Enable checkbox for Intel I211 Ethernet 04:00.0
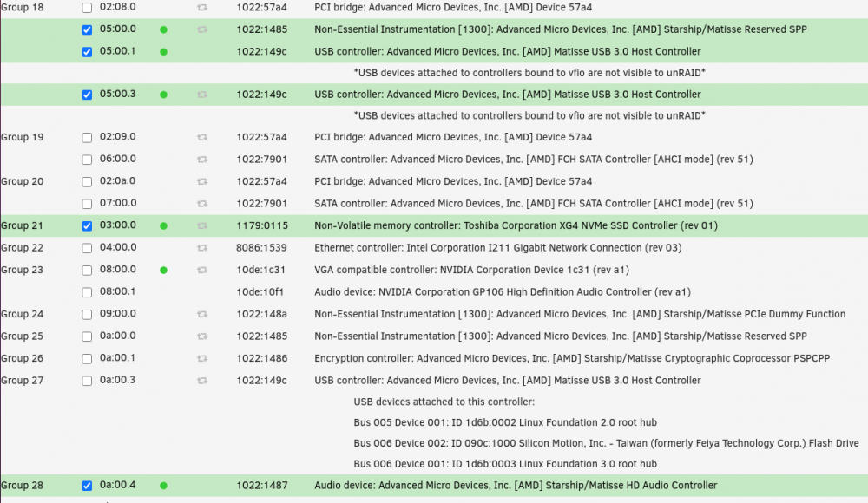868x503 pixels. point(87,248)
